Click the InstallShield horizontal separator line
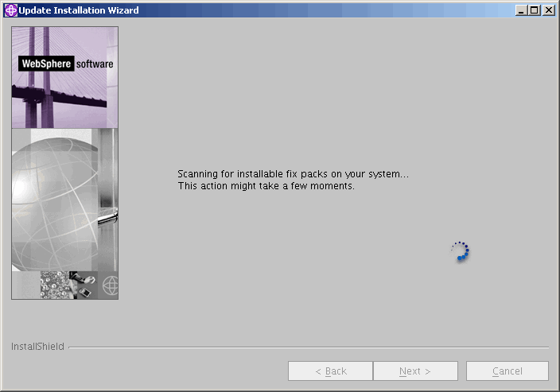 tap(309, 347)
